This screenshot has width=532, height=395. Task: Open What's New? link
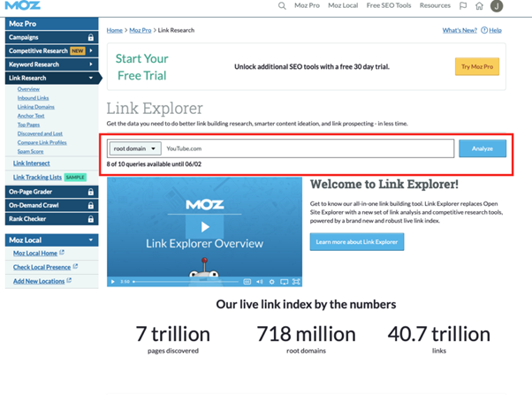pos(460,30)
